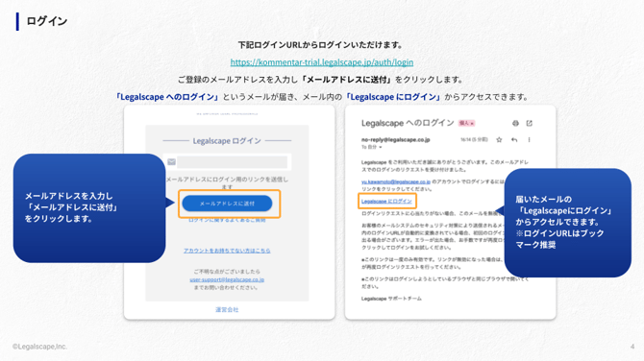Viewport: 644px width, 361px height.
Task: Click the yu.kawamoto@legalscape.co.jp account link
Action: tap(396, 181)
